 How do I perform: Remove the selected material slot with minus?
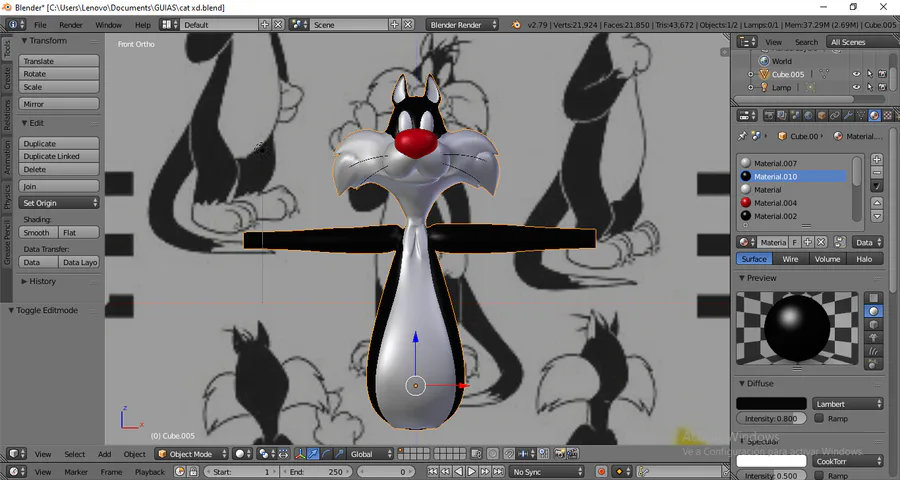[x=876, y=173]
